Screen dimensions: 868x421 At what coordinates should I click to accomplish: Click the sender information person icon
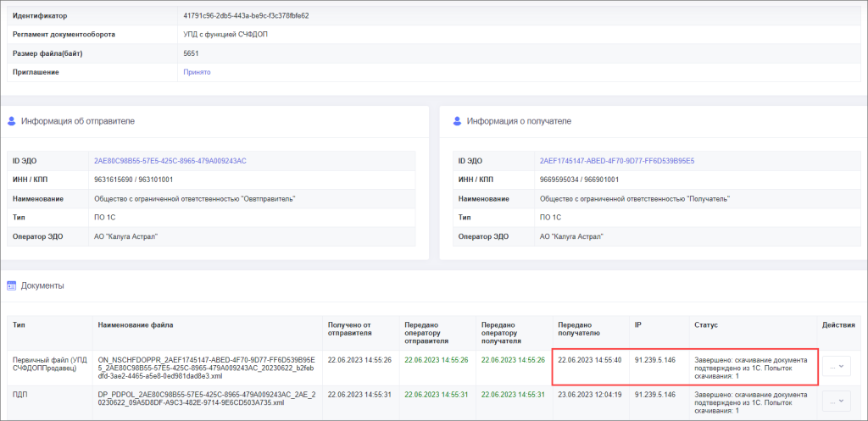pos(12,121)
